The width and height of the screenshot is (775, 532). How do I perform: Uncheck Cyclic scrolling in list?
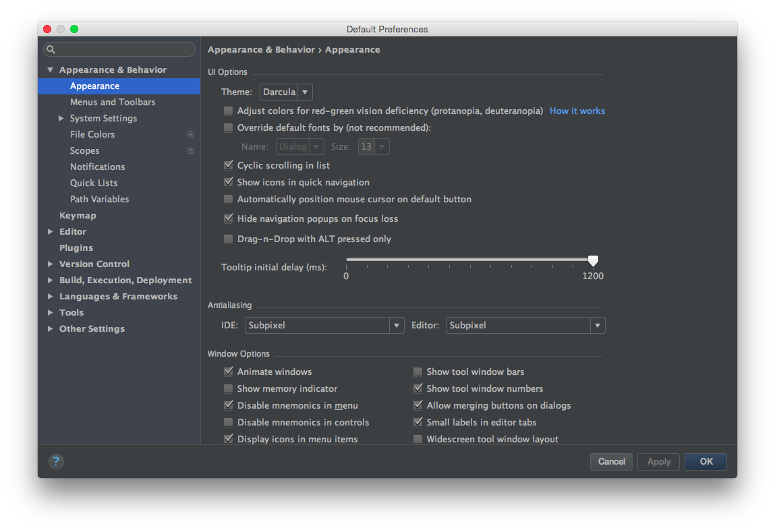[x=229, y=165]
